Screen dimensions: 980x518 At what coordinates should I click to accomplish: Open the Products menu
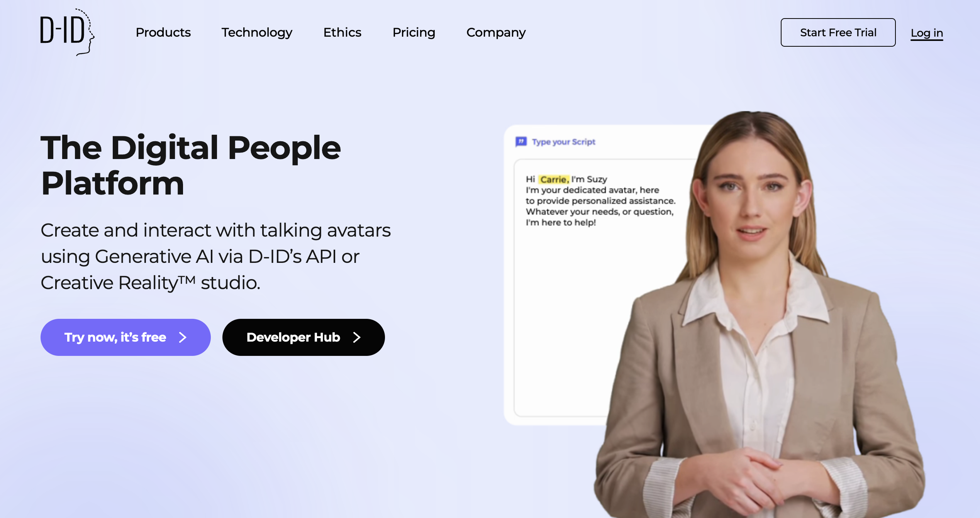[x=163, y=32]
